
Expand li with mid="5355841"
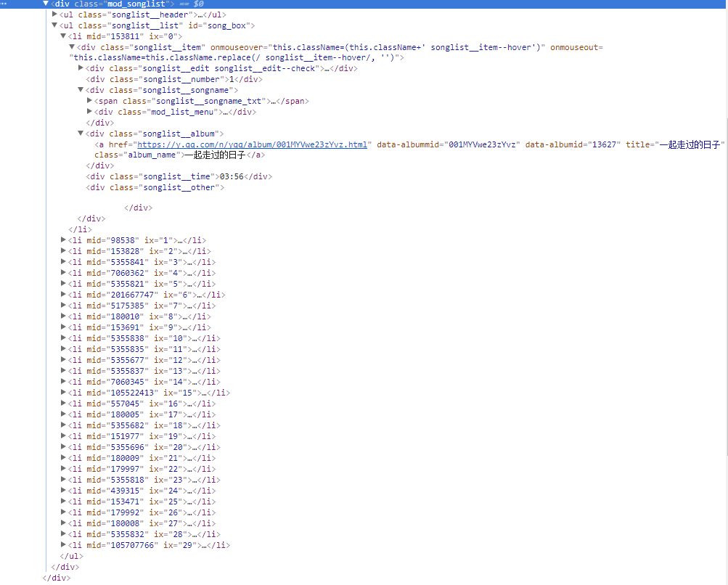[63, 262]
